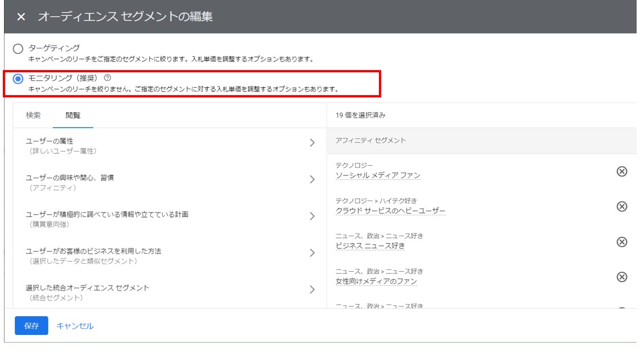644x352 pixels.
Task: Expand 購買意向強 category chevron
Action: (x=312, y=216)
